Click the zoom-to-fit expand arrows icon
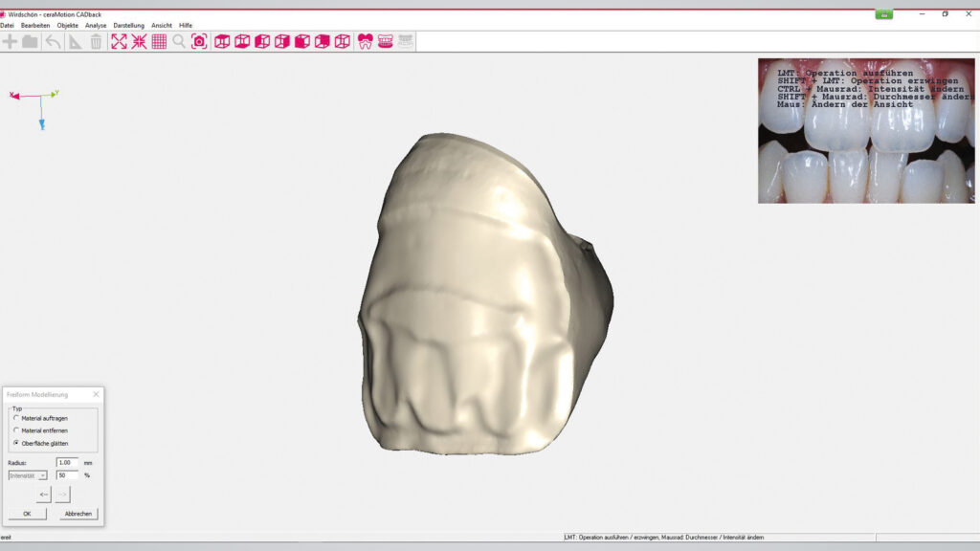980x551 pixels. (x=119, y=41)
